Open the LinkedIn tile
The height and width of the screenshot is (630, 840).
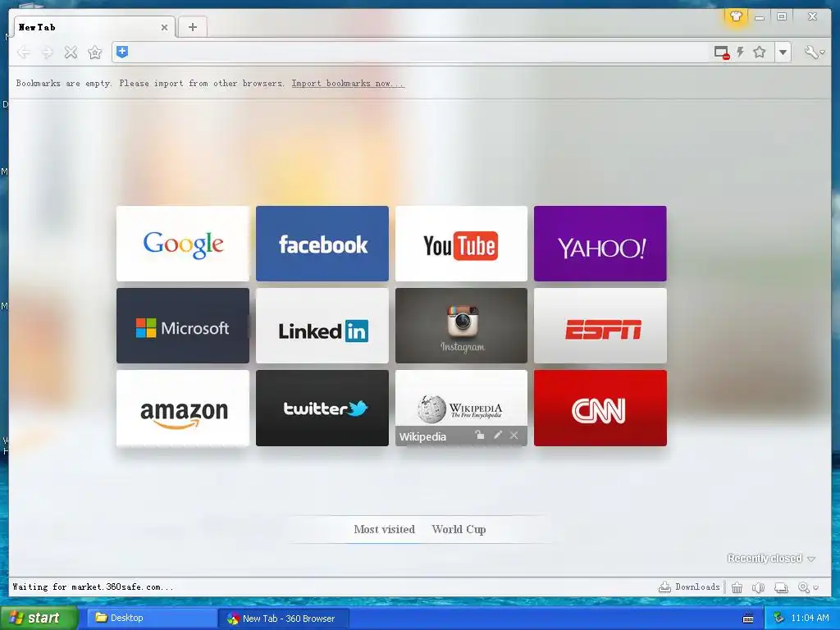coord(322,326)
